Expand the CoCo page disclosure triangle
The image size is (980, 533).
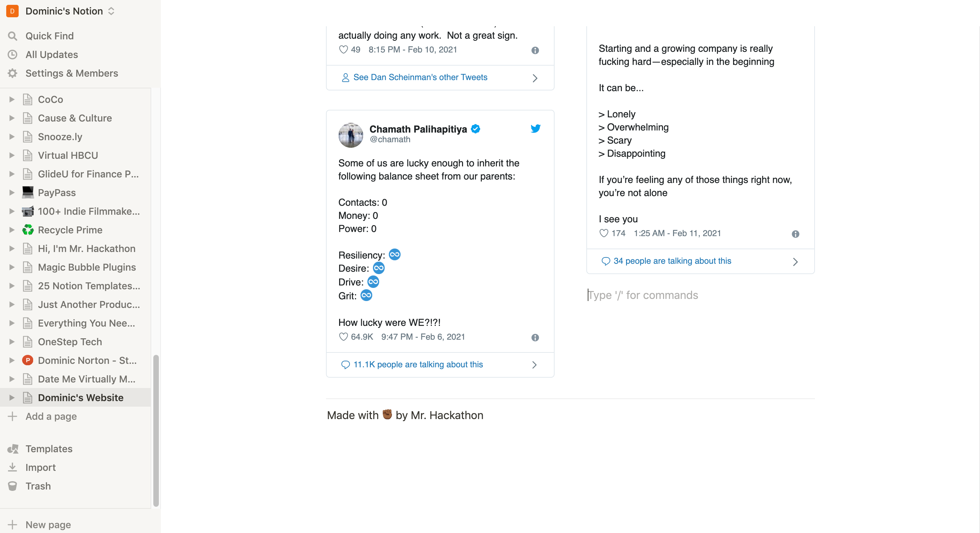[11, 99]
